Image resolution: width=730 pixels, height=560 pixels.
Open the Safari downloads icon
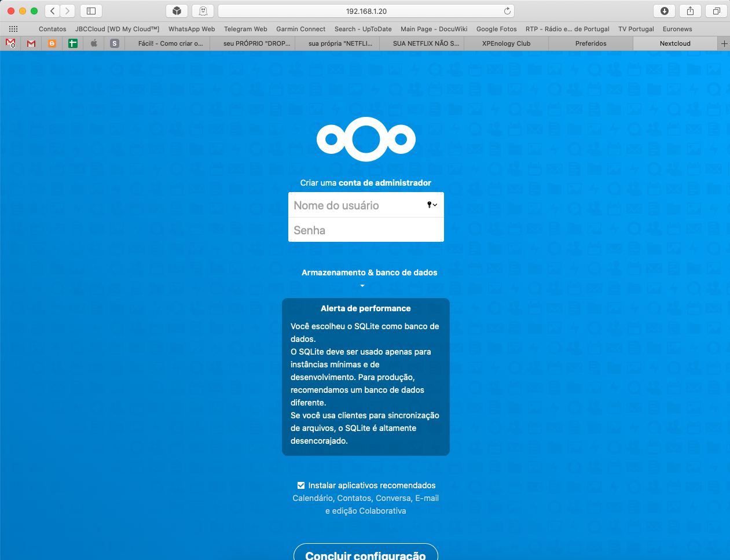pyautogui.click(x=664, y=11)
